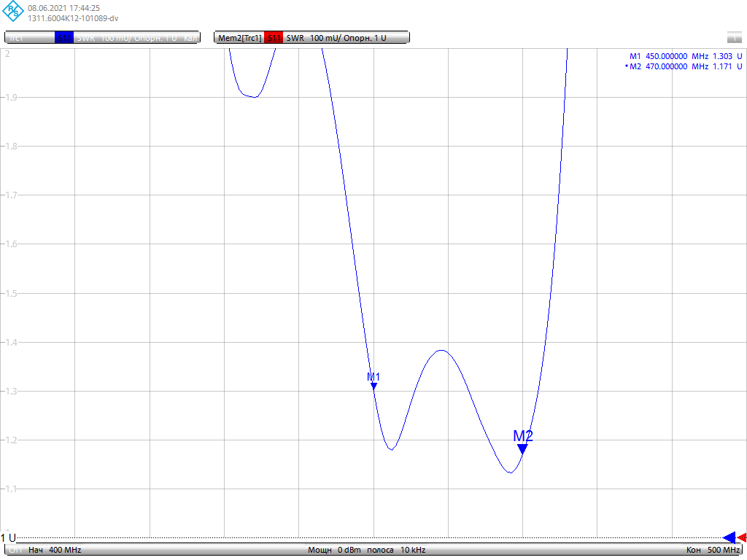Click the serial text '1311.6004K12-101089-dv'

coord(73,18)
